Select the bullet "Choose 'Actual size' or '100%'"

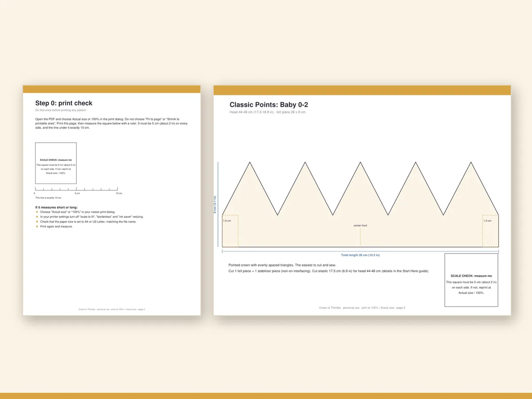pyautogui.click(x=75, y=212)
